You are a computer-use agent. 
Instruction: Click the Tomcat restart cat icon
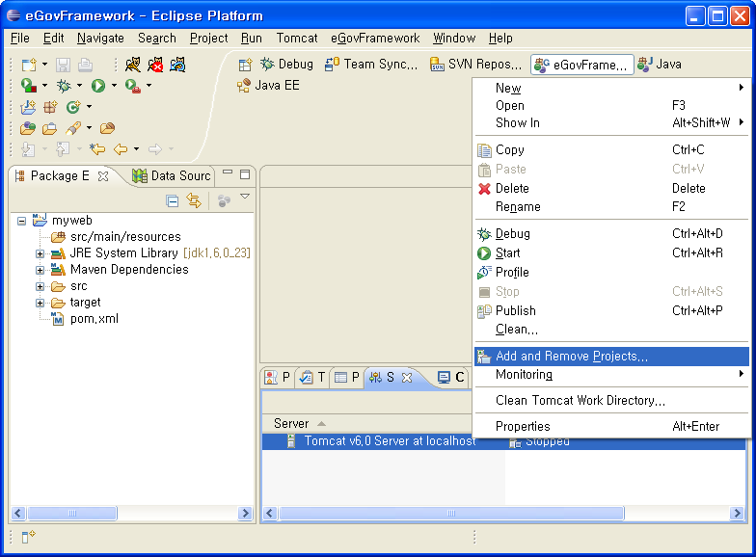[177, 65]
